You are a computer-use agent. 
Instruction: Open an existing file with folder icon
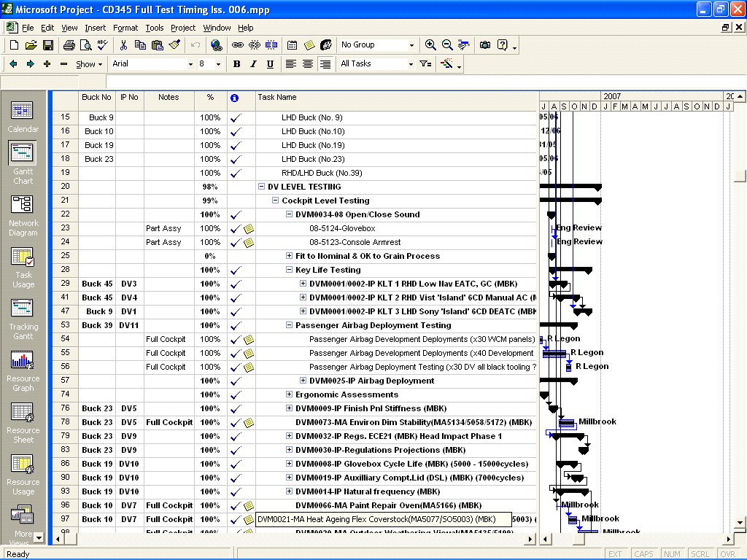[x=31, y=44]
